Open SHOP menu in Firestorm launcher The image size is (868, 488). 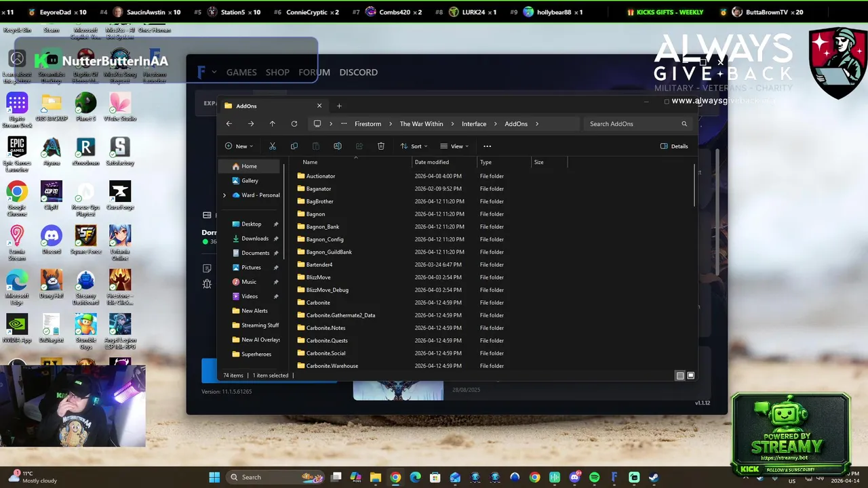[x=277, y=72]
